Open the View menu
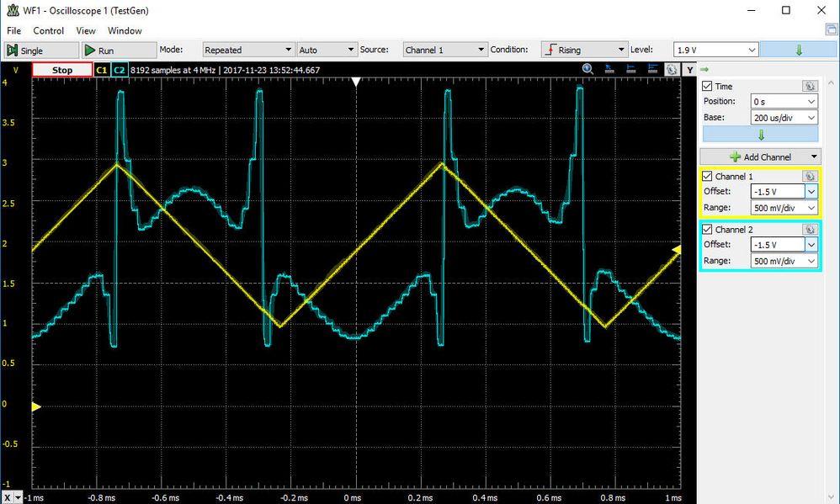 click(x=86, y=30)
